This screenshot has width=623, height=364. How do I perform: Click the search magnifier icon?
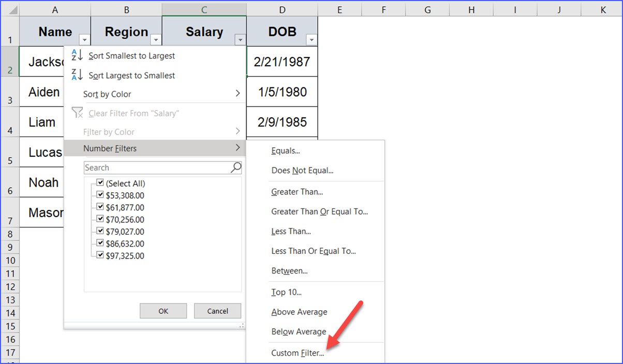pos(236,167)
